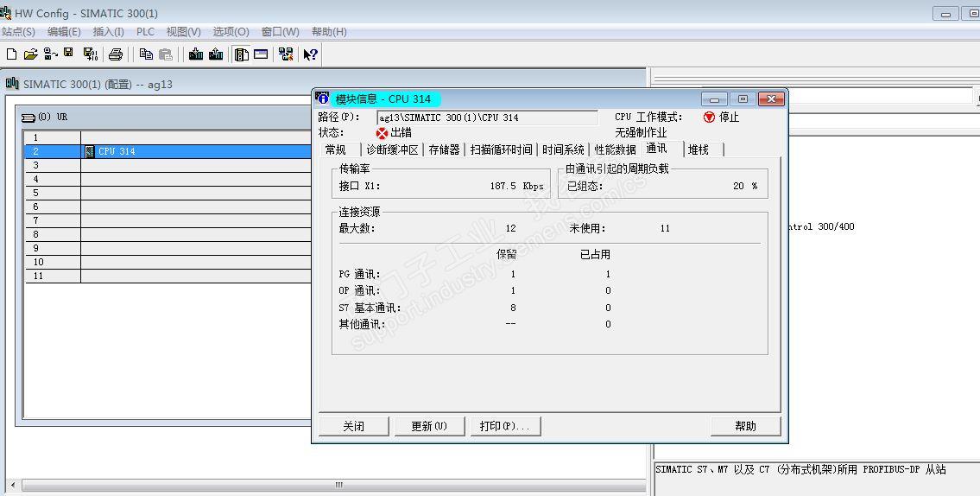Viewport: 980px width, 496px height.
Task: Click the 关闭 button
Action: tap(354, 426)
